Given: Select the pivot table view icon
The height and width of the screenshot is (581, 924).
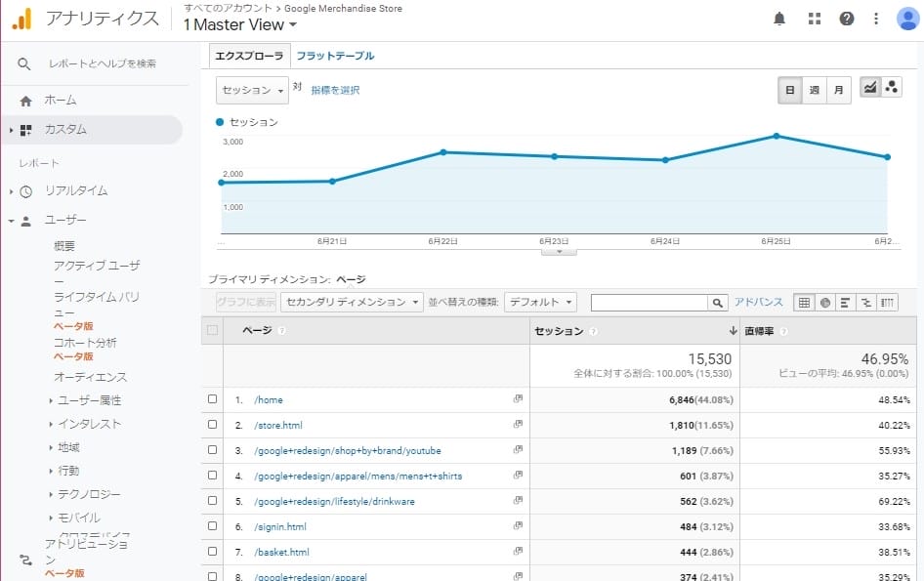Looking at the screenshot, I should coord(887,303).
